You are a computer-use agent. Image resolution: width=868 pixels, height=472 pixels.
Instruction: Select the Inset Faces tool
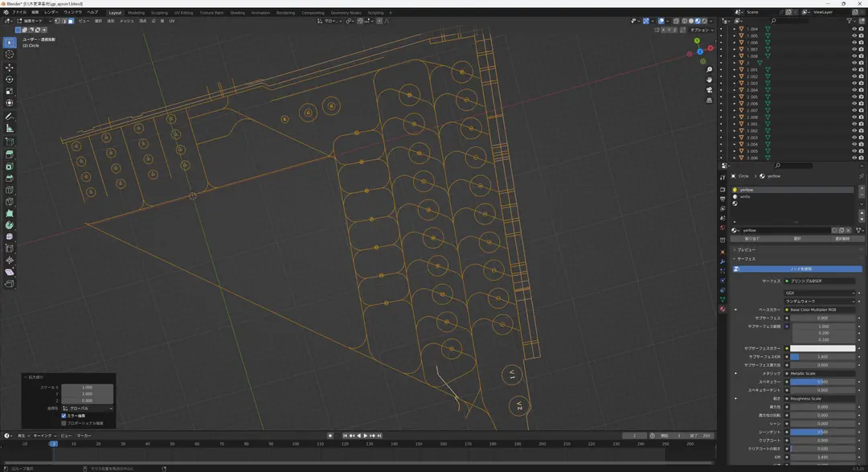click(10, 166)
